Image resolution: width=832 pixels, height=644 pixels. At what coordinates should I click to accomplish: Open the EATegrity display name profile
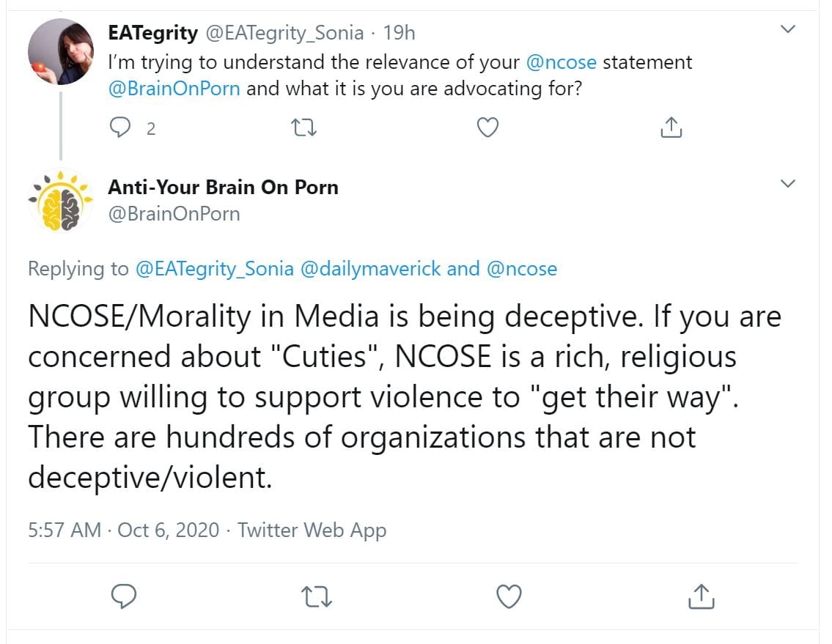click(152, 33)
